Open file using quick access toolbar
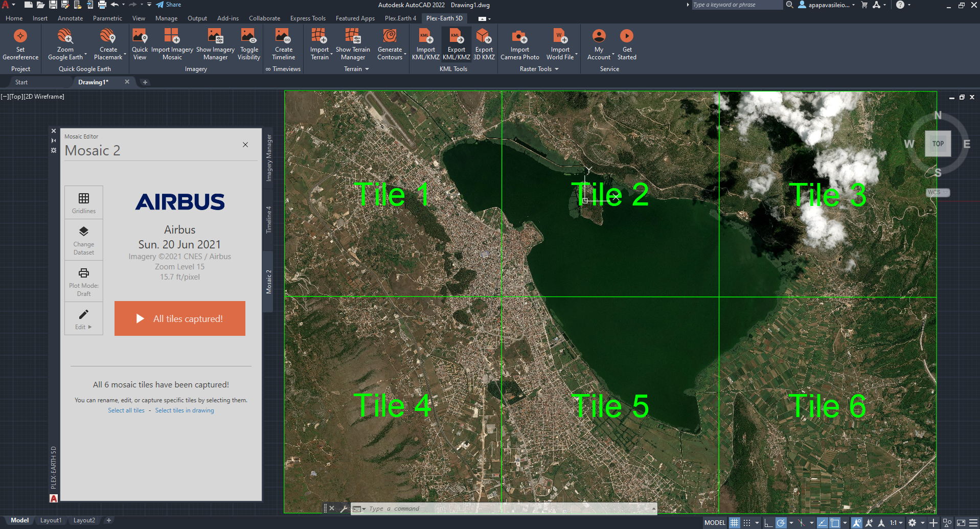This screenshot has width=980, height=529. coord(40,5)
